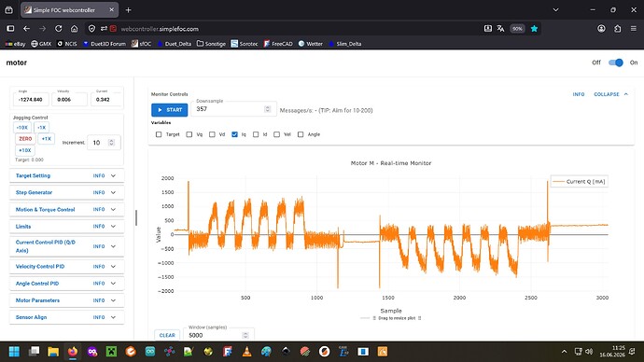Image resolution: width=644 pixels, height=362 pixels.
Task: Clear the monitor plot data
Action: (x=167, y=335)
